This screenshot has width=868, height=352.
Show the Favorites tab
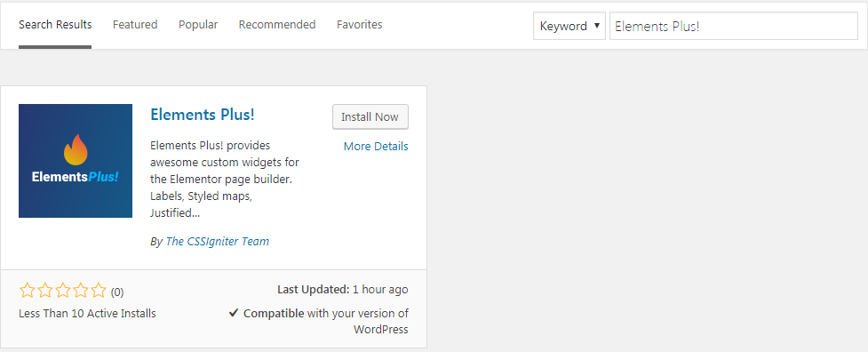359,25
